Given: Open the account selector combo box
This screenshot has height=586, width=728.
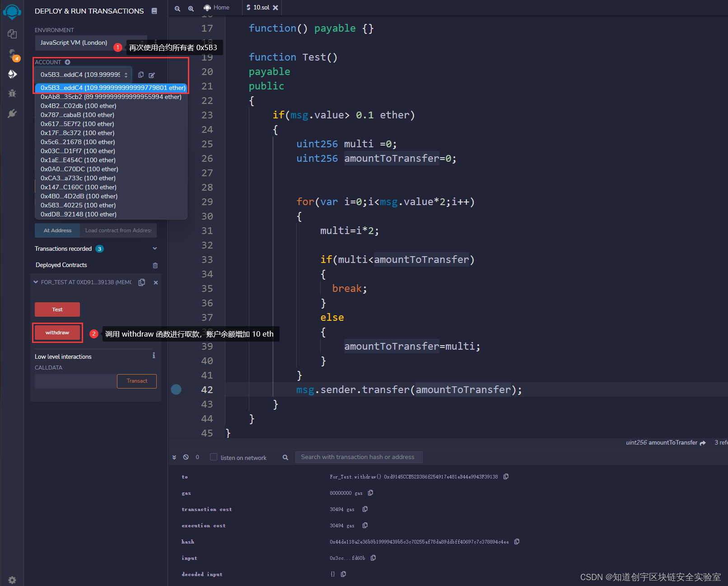Looking at the screenshot, I should click(x=83, y=75).
